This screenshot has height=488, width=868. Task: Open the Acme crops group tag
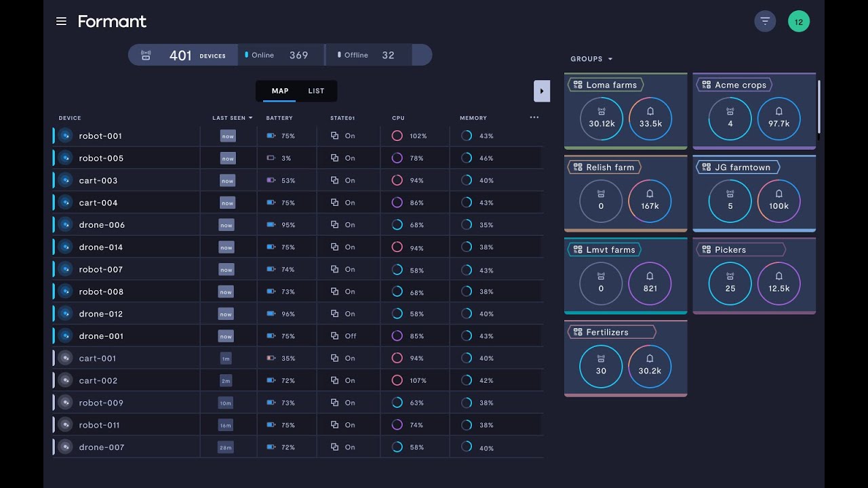734,85
